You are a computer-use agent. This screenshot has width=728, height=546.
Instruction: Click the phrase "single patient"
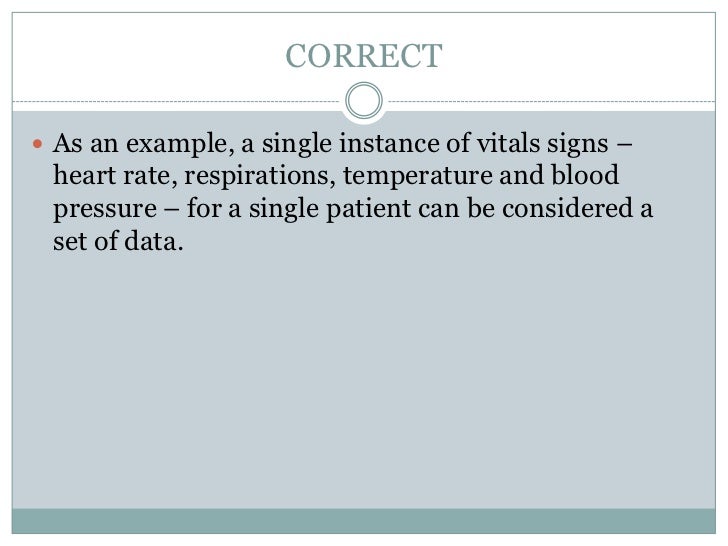(x=330, y=208)
